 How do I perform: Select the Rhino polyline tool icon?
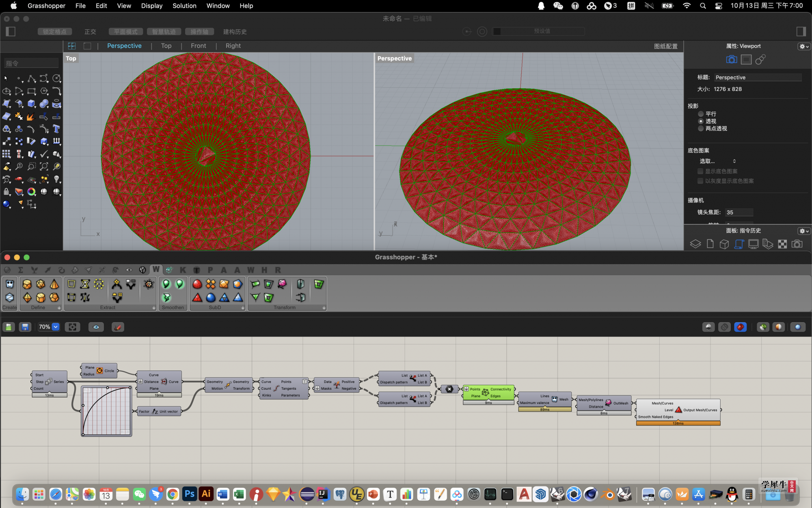tap(31, 78)
